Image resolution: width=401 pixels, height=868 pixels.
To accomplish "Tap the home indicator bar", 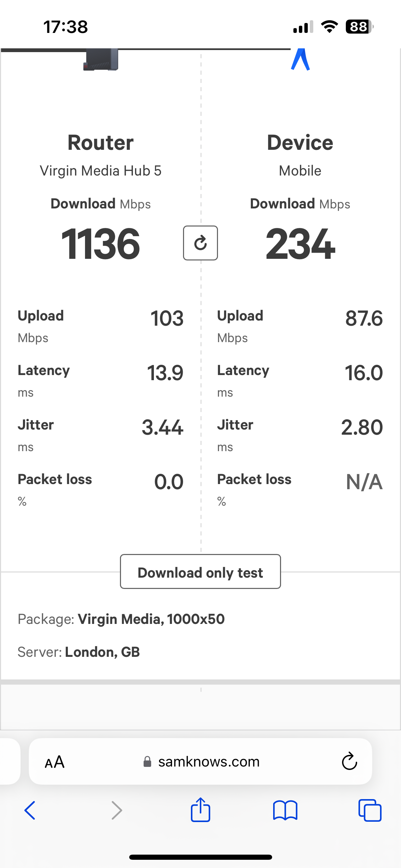I will [x=200, y=857].
